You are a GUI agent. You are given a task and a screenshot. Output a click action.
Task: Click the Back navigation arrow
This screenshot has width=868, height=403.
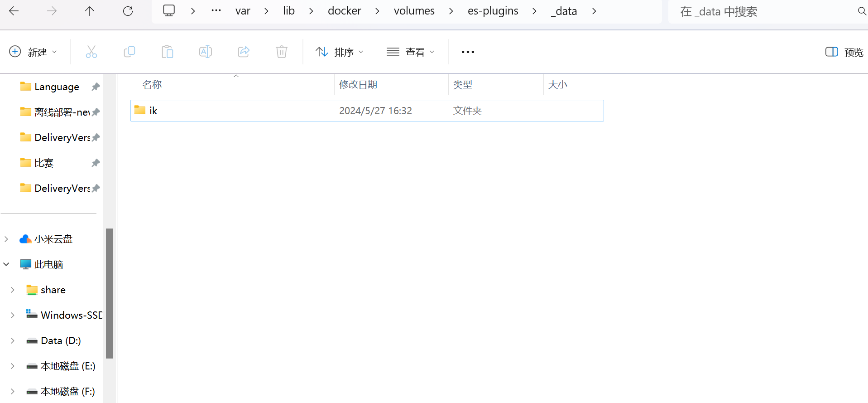coord(14,11)
